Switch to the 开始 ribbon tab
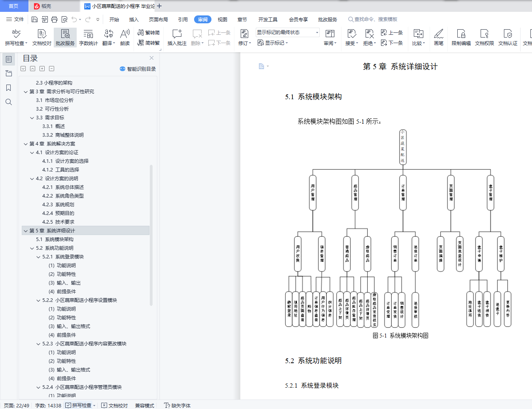The height and width of the screenshot is (409, 532). [114, 19]
